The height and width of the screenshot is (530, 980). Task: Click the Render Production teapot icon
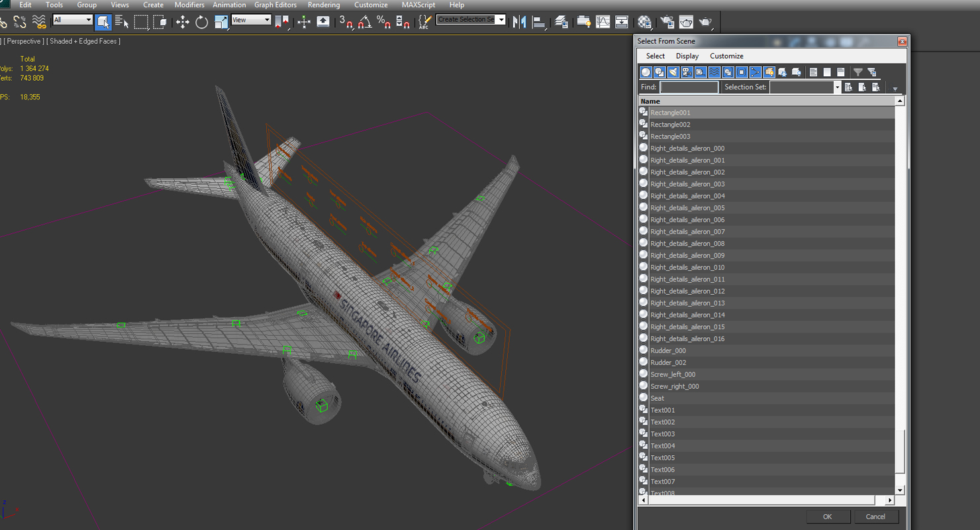point(705,22)
